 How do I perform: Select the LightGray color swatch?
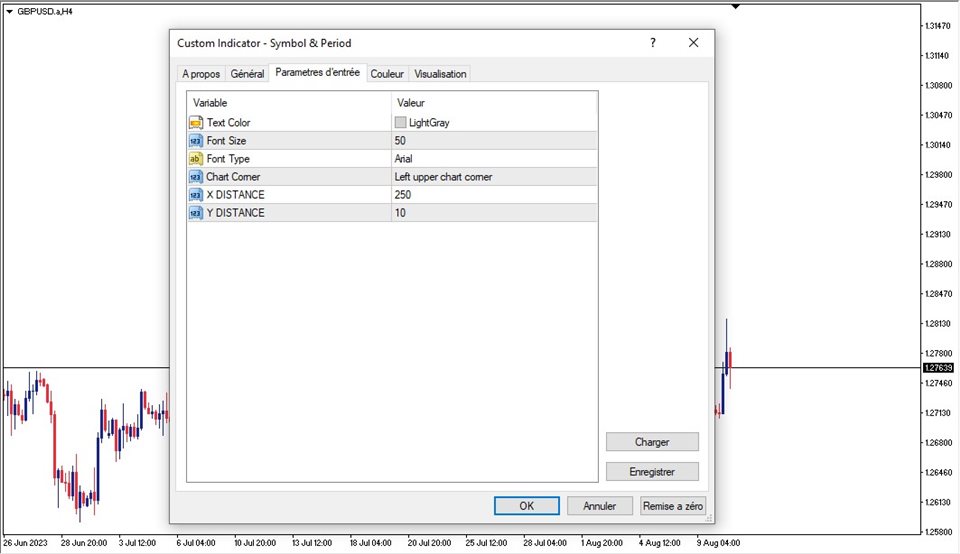click(401, 123)
